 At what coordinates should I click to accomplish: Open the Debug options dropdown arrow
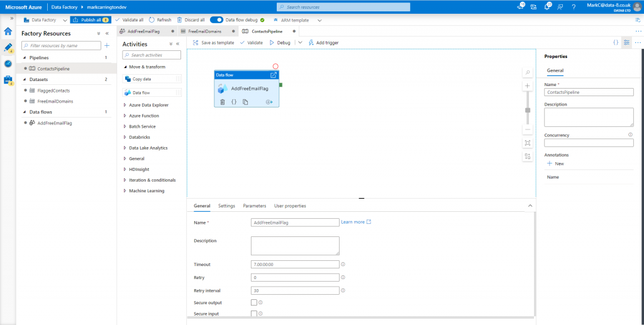300,42
